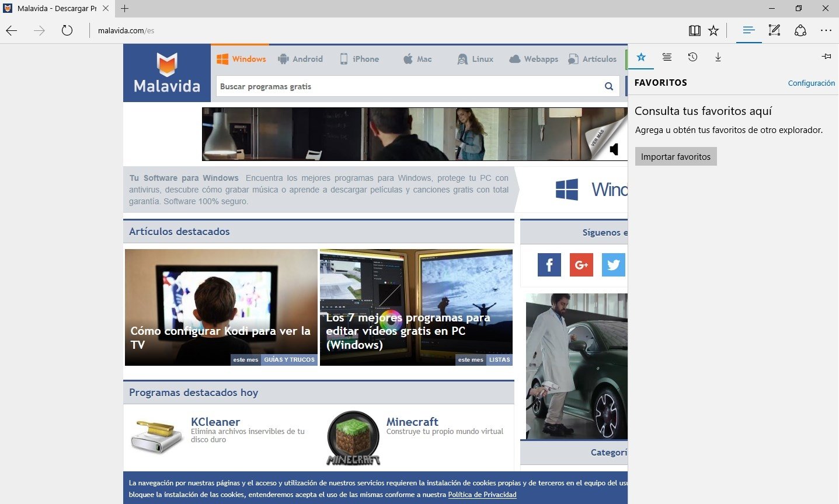
Task: Open the Política de Privacidad link
Action: click(x=482, y=495)
